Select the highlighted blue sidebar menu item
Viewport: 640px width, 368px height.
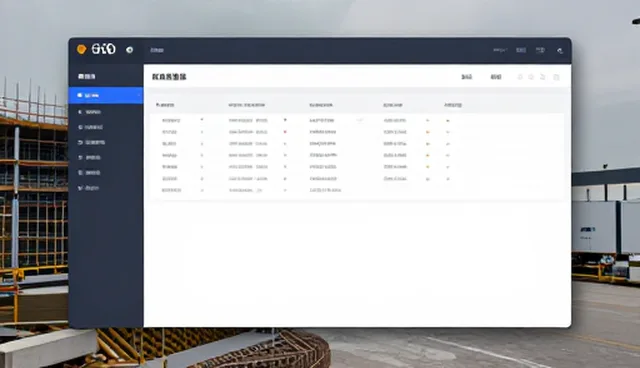[106, 95]
